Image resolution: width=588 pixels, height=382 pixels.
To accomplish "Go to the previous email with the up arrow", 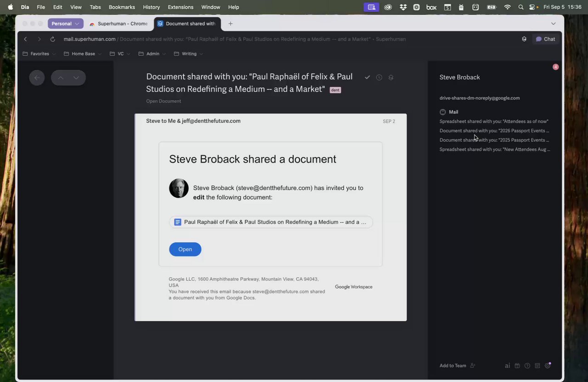I will (x=60, y=78).
